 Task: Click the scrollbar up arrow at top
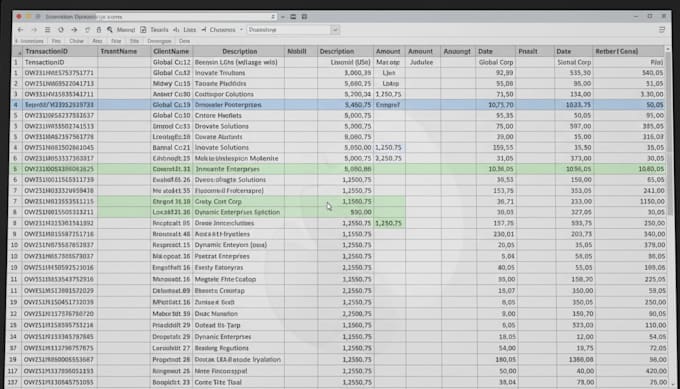tap(668, 49)
